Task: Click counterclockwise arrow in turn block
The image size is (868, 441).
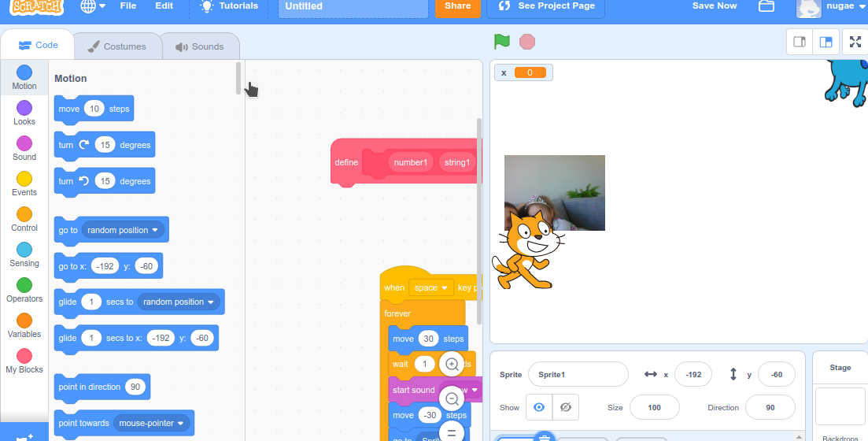Action: [83, 180]
